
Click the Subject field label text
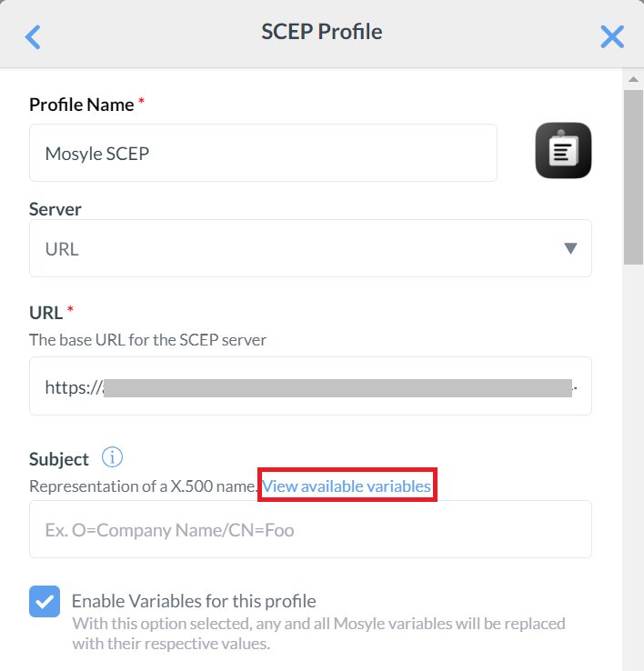click(x=59, y=459)
